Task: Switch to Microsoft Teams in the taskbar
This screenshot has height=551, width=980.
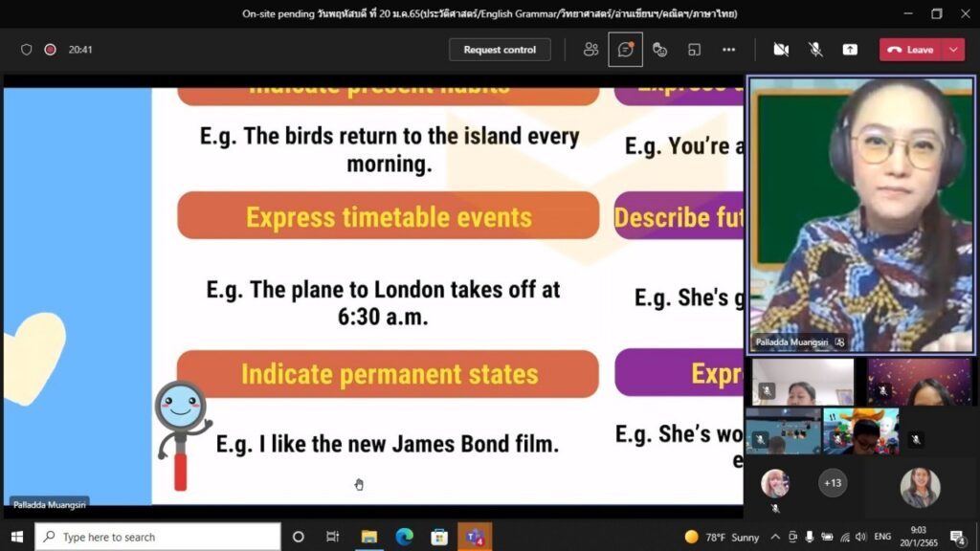Action: [475, 537]
